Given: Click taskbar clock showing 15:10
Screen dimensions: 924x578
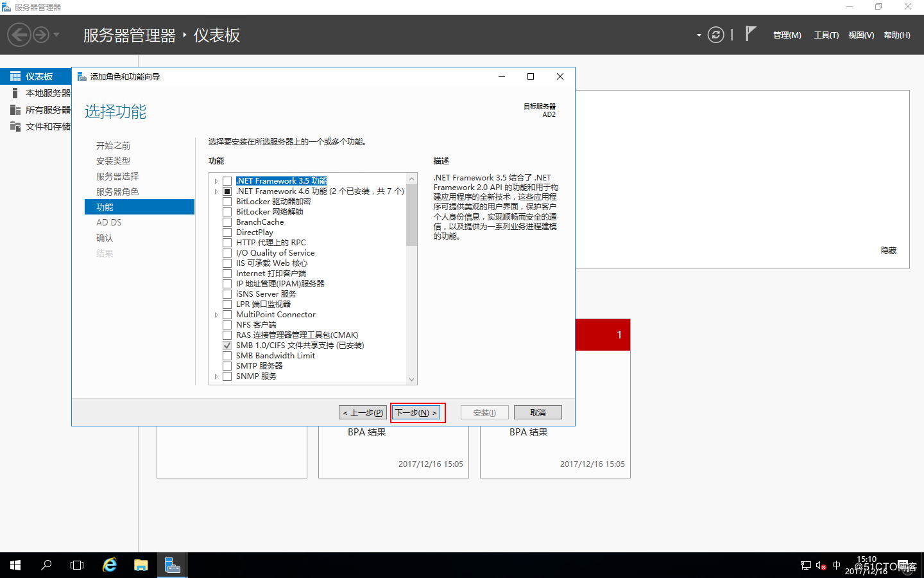Looking at the screenshot, I should point(866,559).
